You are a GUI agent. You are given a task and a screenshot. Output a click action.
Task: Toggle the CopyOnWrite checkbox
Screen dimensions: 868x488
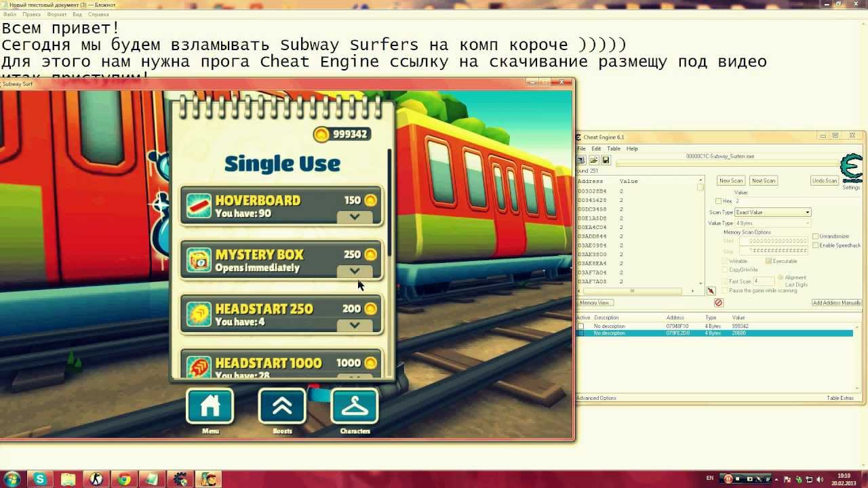point(726,270)
